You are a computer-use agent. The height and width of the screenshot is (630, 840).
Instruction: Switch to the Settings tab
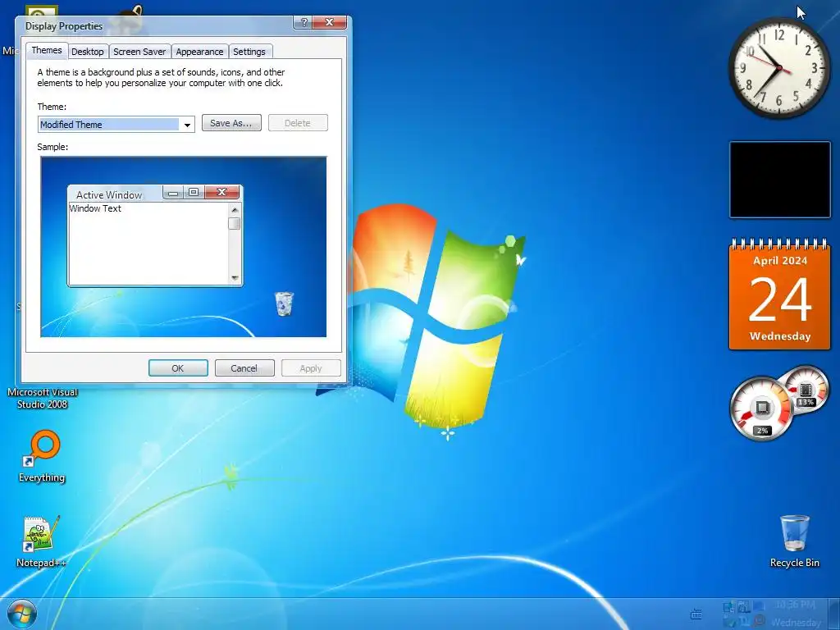[249, 52]
